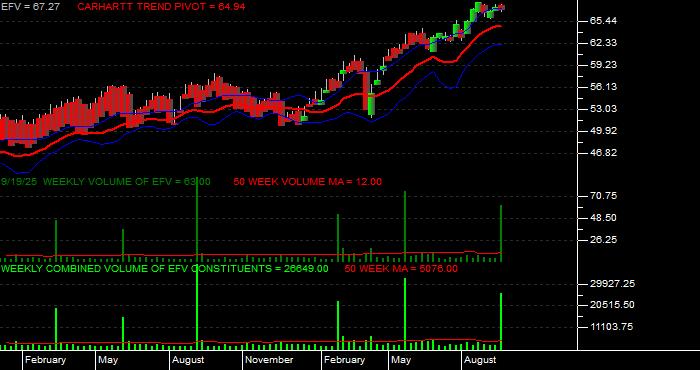Click the second February label on time axis

pyautogui.click(x=345, y=360)
